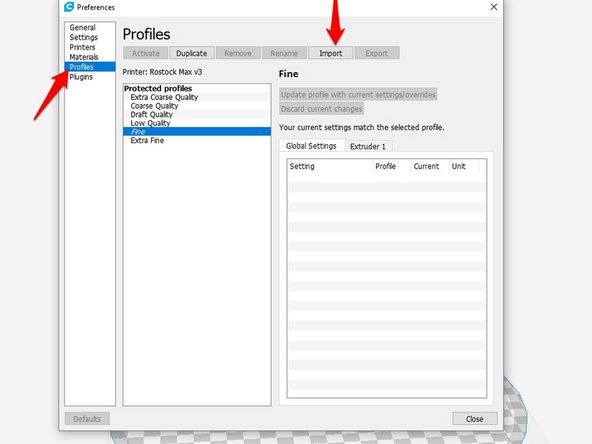Image resolution: width=592 pixels, height=444 pixels.
Task: Click Update profile with current settings/overrides
Action: pyautogui.click(x=358, y=94)
